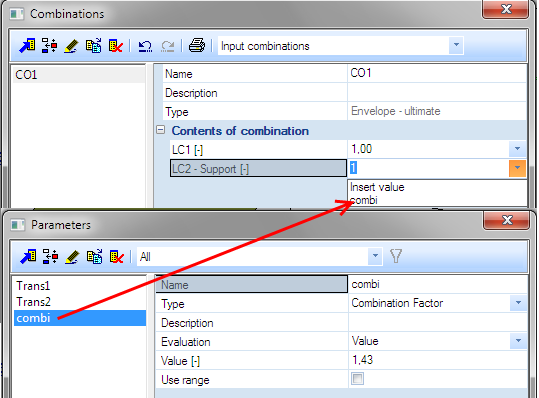539x398 pixels.
Task: Open the orange LC2 Support dropdown arrow
Action: pos(517,168)
